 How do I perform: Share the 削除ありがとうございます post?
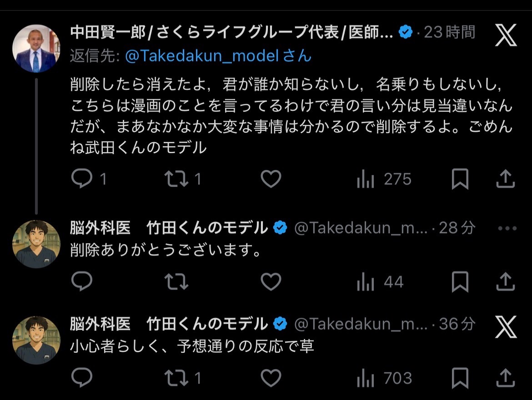(505, 282)
